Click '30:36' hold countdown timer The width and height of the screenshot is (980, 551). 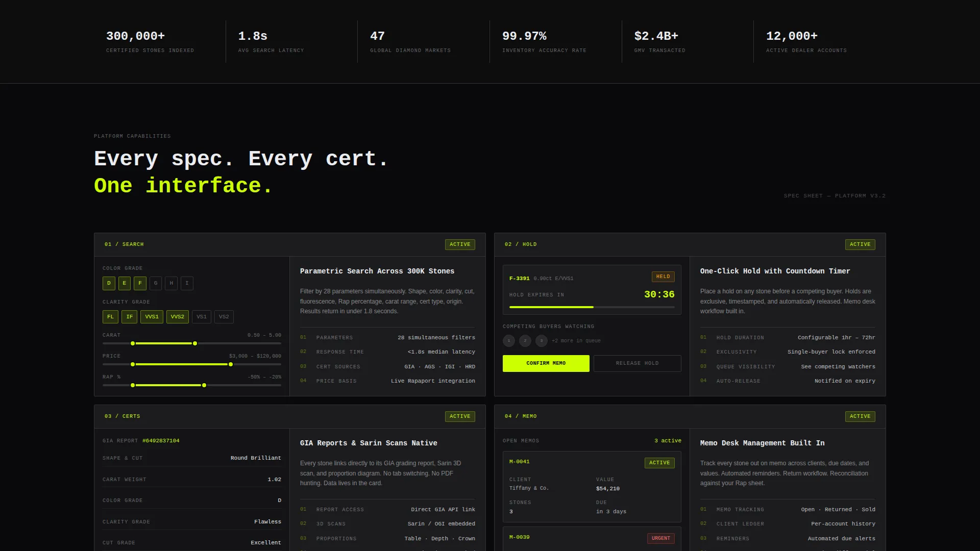pyautogui.click(x=659, y=294)
